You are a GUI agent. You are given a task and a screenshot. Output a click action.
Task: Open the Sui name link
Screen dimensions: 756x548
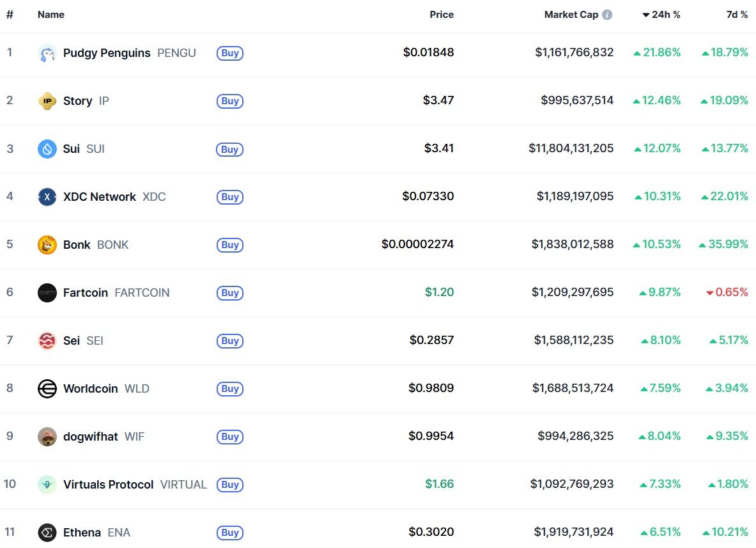click(72, 149)
